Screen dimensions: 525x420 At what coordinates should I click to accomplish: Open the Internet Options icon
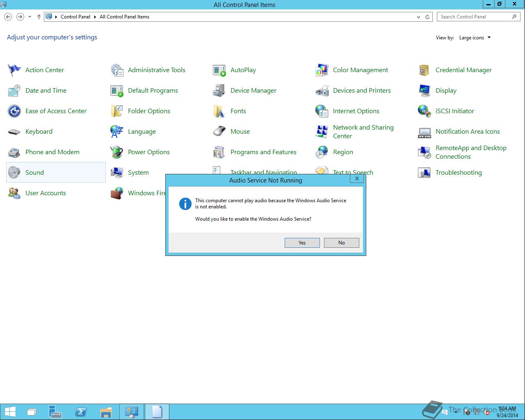coord(322,111)
